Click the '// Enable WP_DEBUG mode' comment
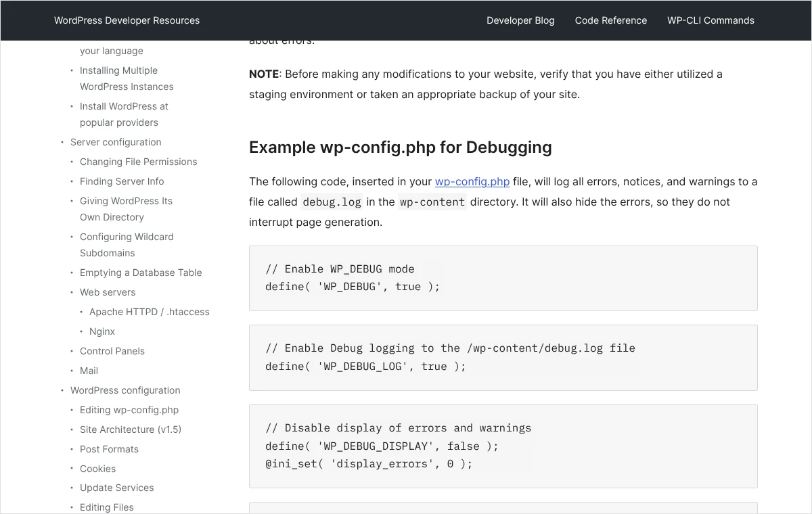Viewport: 812px width, 514px height. point(340,269)
